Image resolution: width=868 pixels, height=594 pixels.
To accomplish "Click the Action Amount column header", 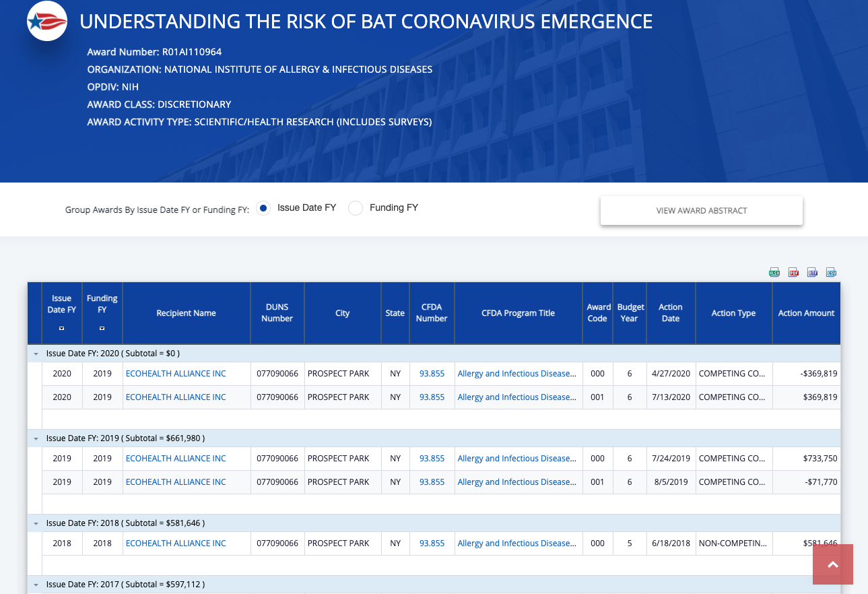I will 806,313.
